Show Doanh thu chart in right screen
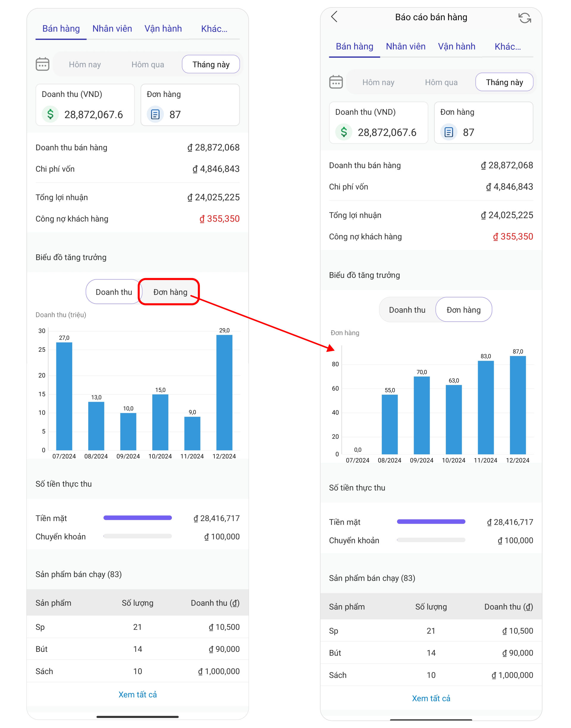The height and width of the screenshot is (728, 571). coord(407,310)
